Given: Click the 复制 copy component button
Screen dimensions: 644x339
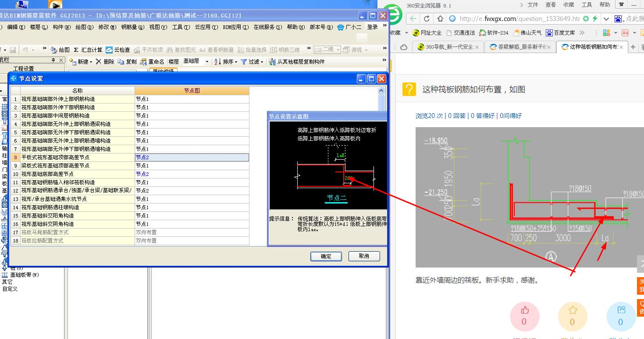Looking at the screenshot, I should (x=127, y=62).
